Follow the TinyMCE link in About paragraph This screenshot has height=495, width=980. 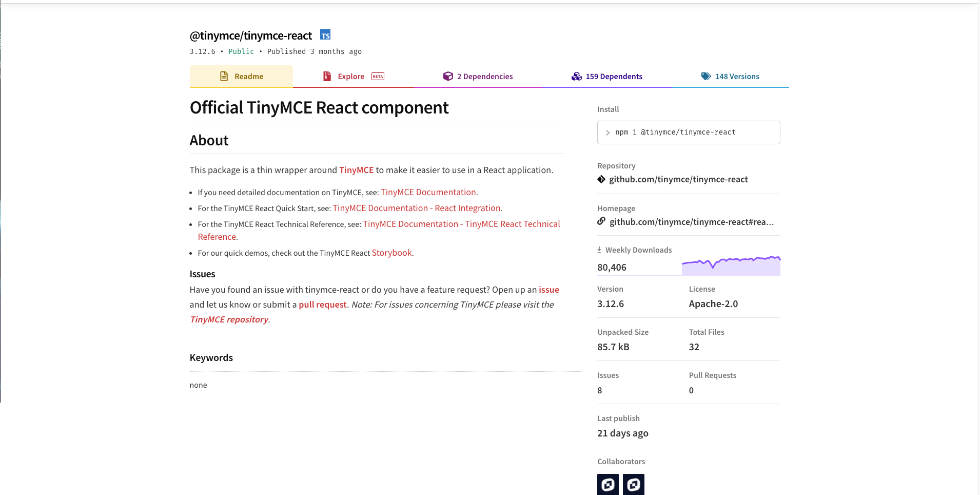(357, 170)
